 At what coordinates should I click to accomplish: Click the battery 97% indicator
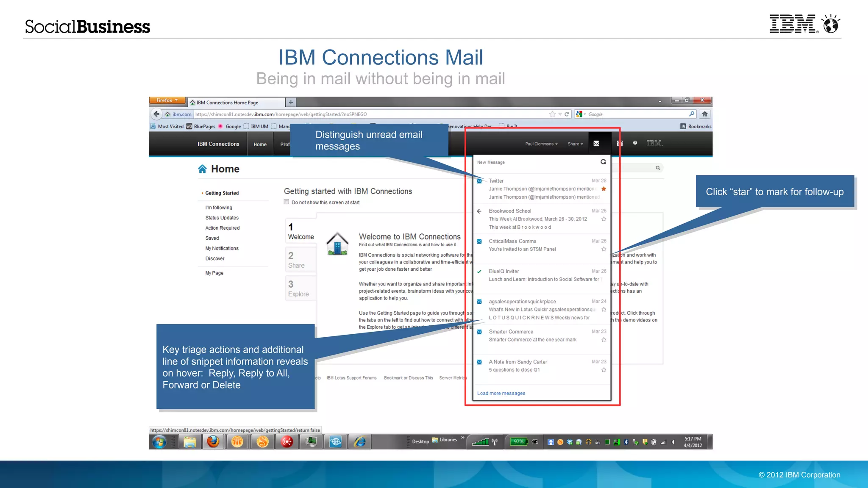click(x=518, y=441)
